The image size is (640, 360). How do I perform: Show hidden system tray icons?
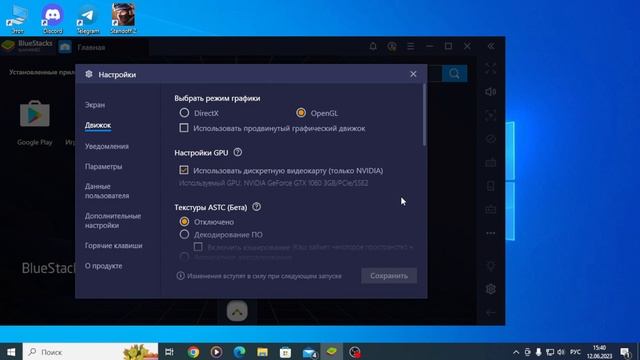click(516, 352)
